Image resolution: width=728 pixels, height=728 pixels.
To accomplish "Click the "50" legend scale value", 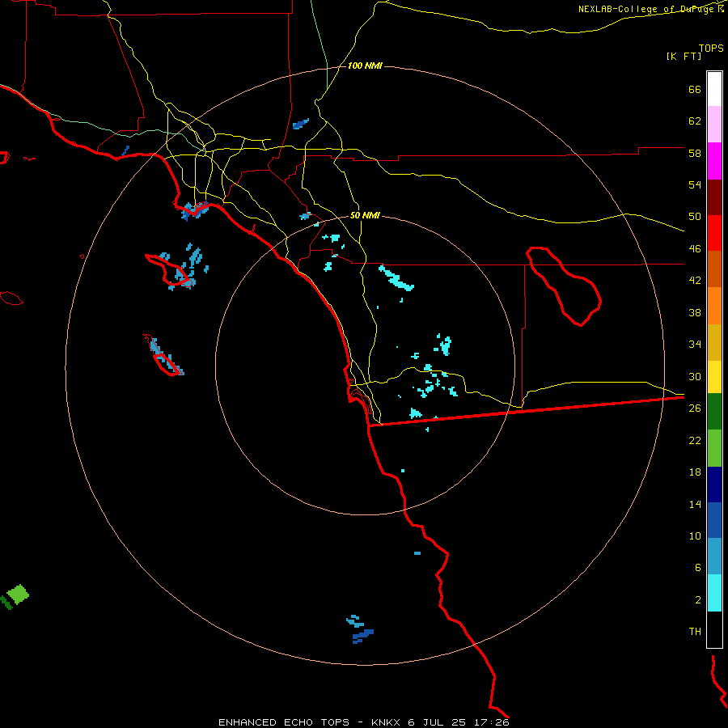I will click(x=695, y=217).
